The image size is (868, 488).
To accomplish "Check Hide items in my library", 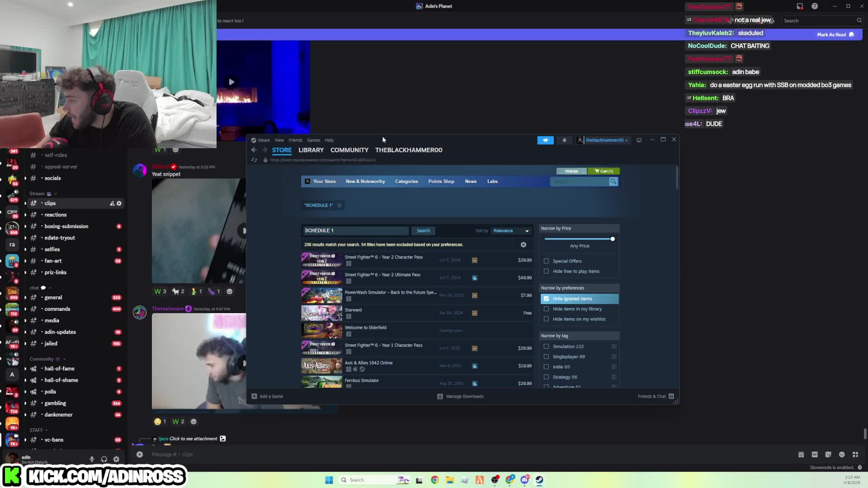I will tap(547, 309).
